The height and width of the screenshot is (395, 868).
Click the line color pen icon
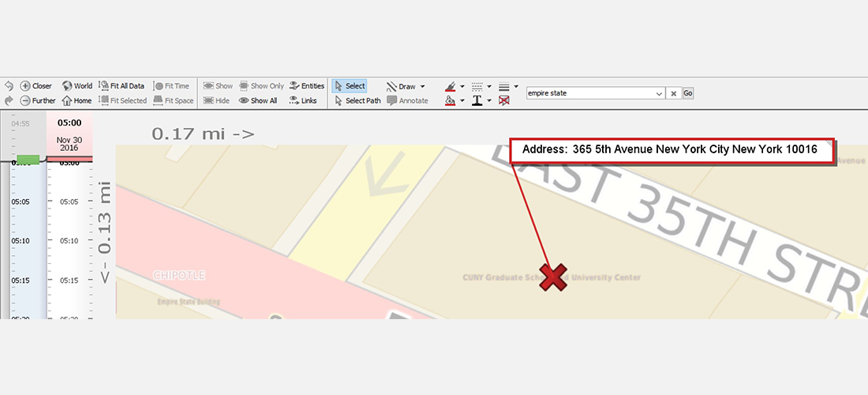click(x=450, y=86)
